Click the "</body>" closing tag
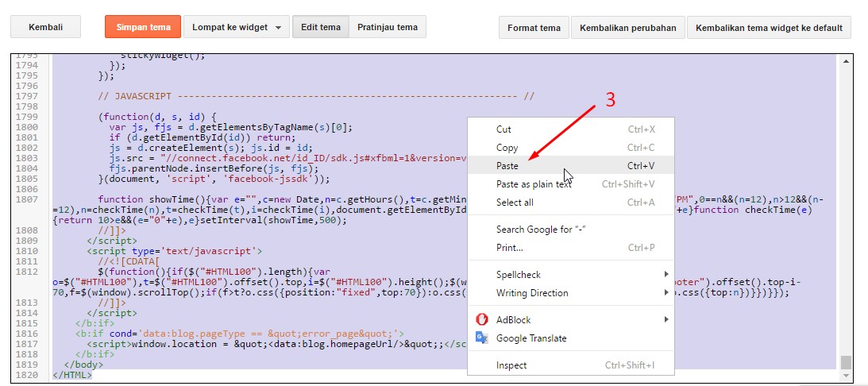The height and width of the screenshot is (386, 868). tap(83, 365)
